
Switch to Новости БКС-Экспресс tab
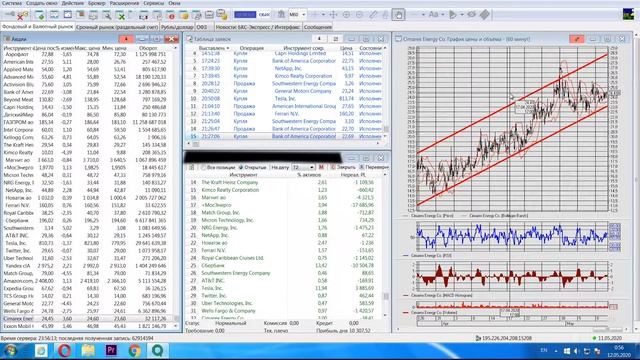click(x=258, y=27)
